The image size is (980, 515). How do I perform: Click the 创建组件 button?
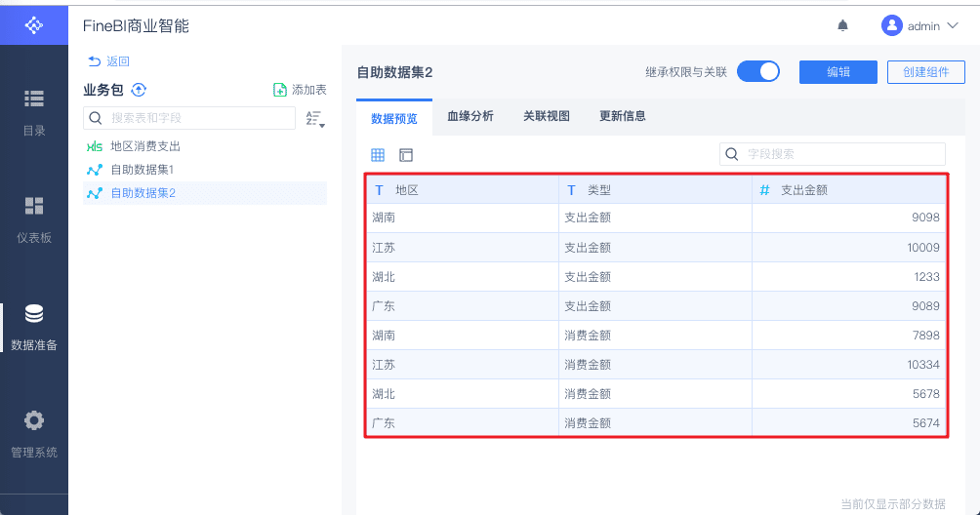click(925, 72)
